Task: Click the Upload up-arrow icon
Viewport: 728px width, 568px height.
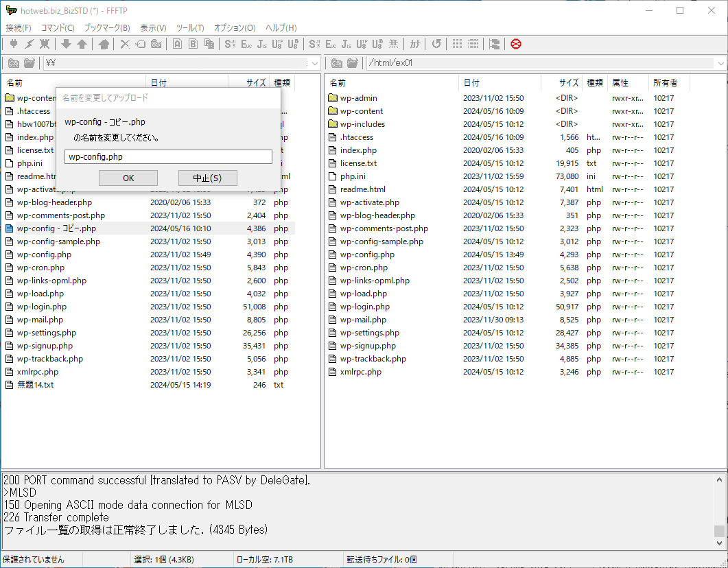Action: tap(82, 44)
